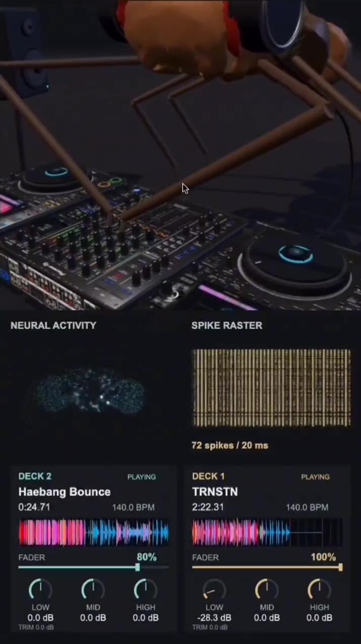Click the Deck 2 140.0 BPM value
The height and width of the screenshot is (644, 361).
[133, 508]
